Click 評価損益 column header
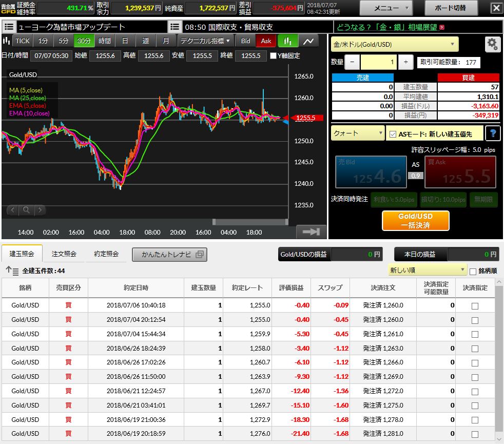The height and width of the screenshot is (444, 504). tap(291, 288)
